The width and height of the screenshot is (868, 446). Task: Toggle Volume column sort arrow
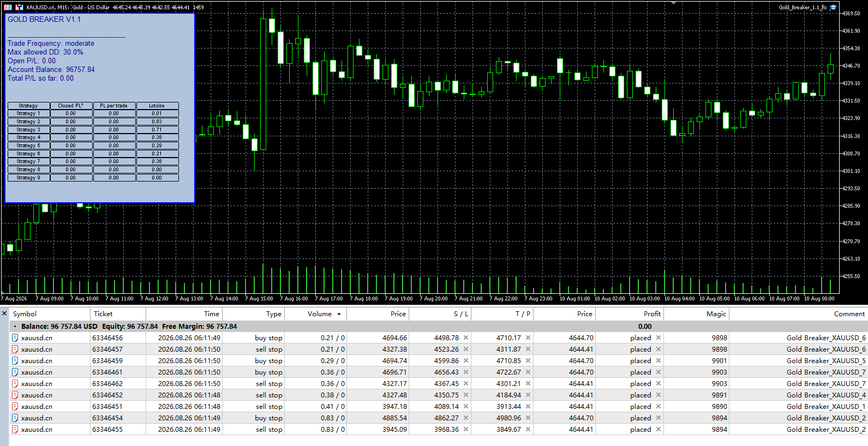click(339, 314)
